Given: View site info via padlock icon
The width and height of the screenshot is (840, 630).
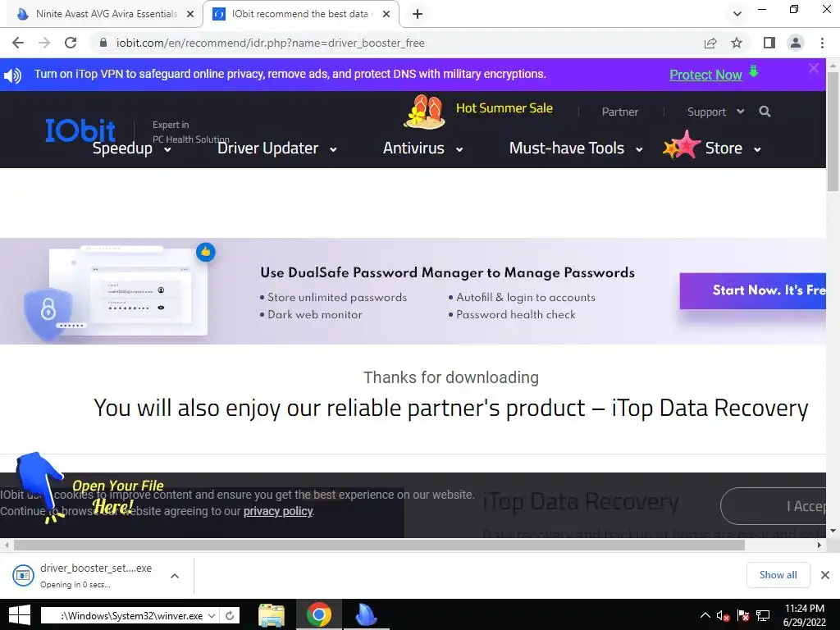Looking at the screenshot, I should coord(103,43).
